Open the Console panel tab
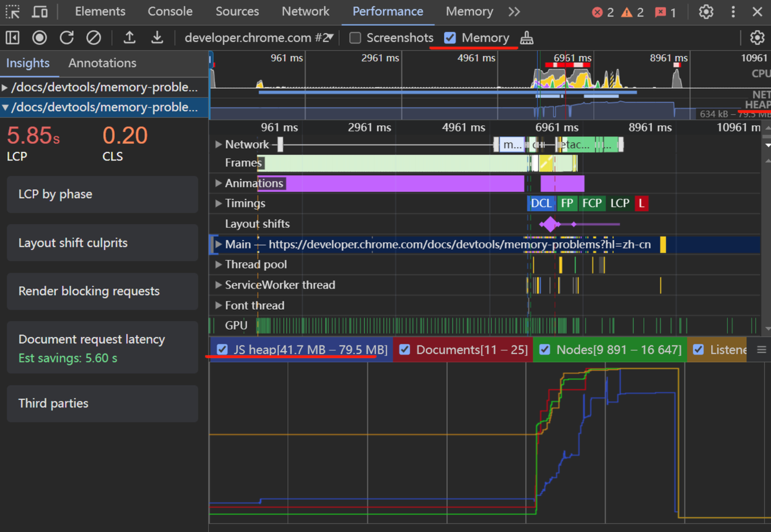This screenshot has height=532, width=771. point(170,11)
